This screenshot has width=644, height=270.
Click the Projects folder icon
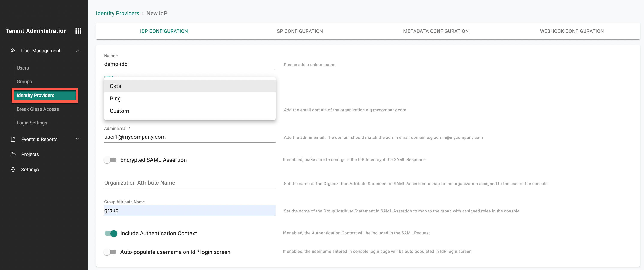coord(13,154)
